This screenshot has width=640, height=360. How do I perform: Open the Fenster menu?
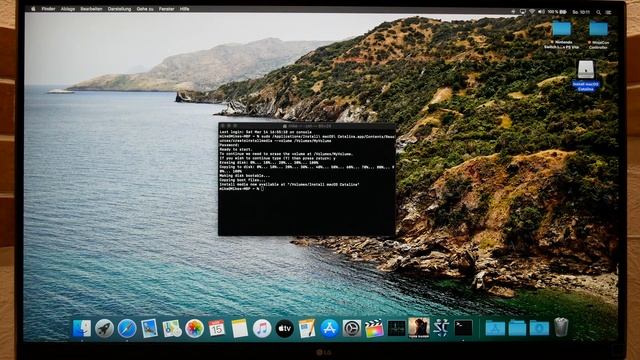point(167,9)
